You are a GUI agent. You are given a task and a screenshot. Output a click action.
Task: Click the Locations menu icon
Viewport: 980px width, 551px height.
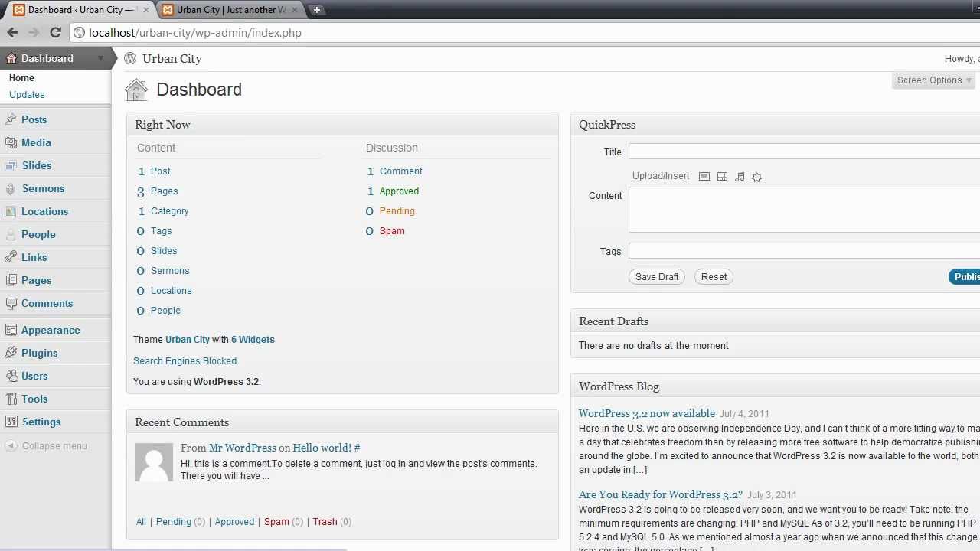pos(10,211)
